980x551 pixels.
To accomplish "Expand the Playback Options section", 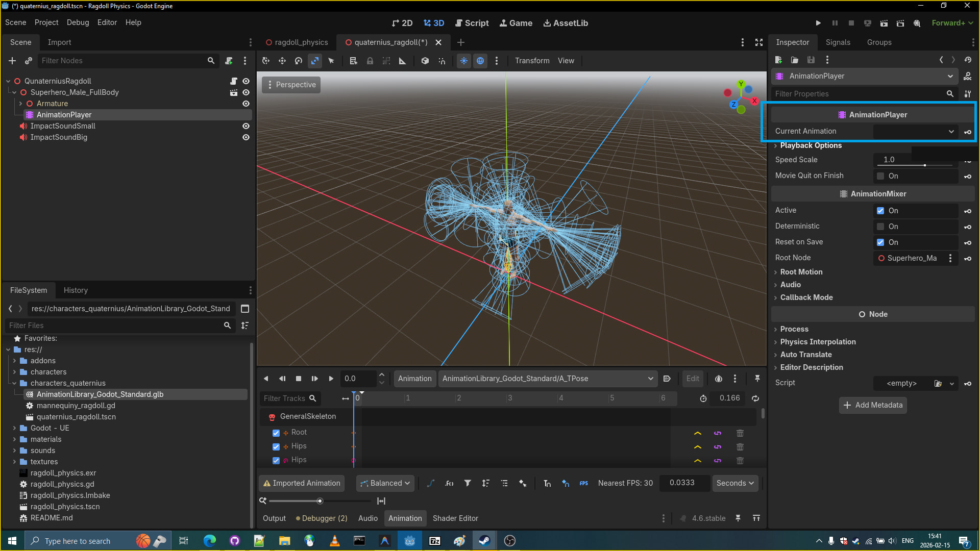I will pos(811,145).
